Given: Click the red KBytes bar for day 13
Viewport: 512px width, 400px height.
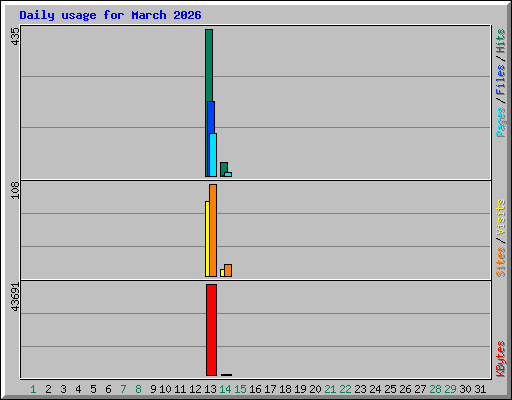Looking at the screenshot, I should 211,330.
